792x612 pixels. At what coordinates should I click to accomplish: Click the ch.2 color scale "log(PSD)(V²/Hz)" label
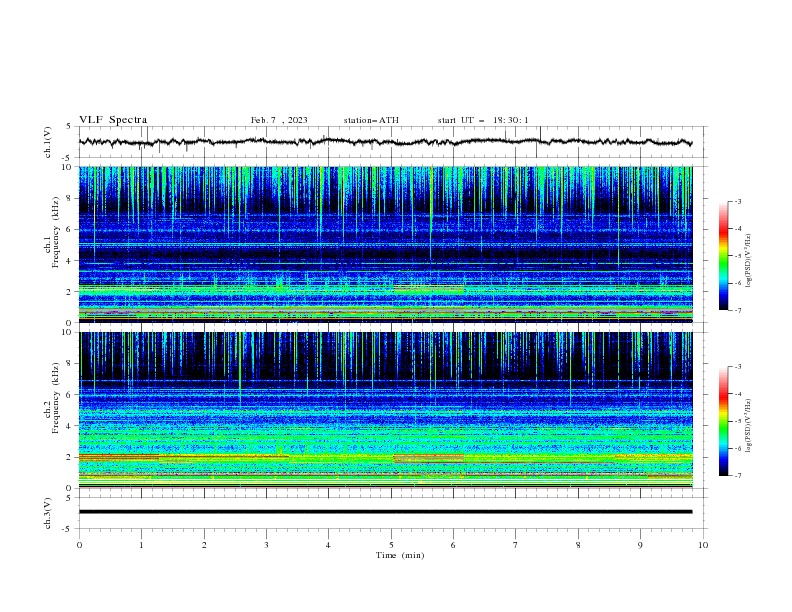[749, 426]
